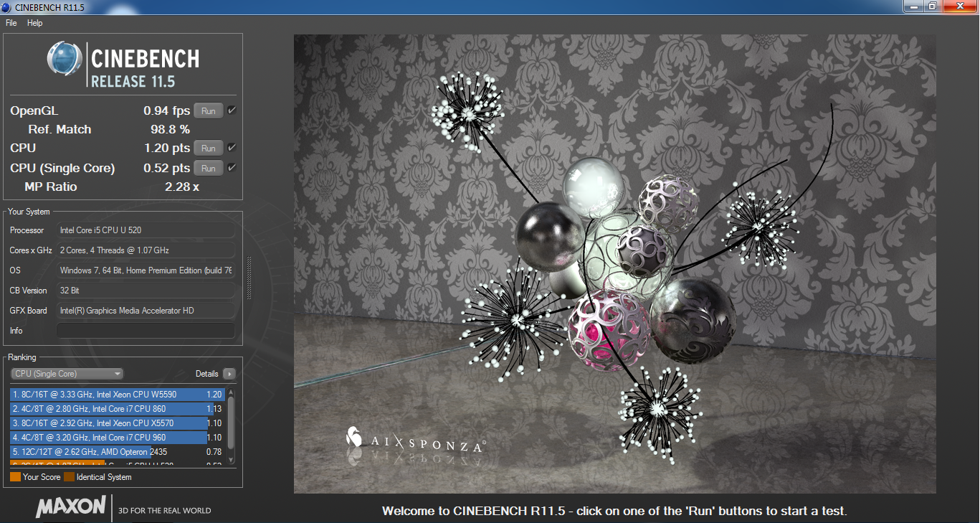This screenshot has width=980, height=523.
Task: Run the CPU (Single Core) benchmark
Action: [208, 169]
